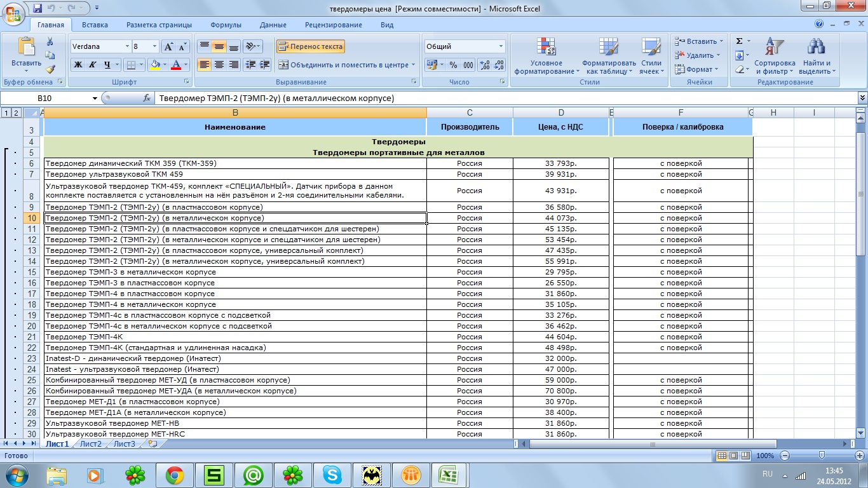The image size is (868, 488).
Task: Click the formula bar input field
Action: 502,98
